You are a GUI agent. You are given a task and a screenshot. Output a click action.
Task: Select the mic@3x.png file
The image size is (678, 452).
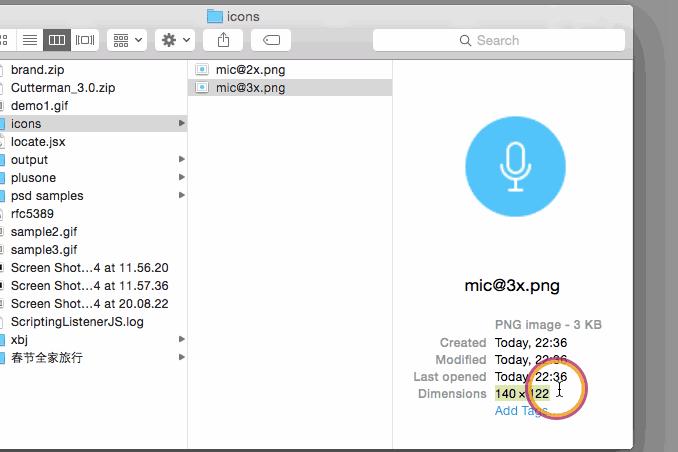click(250, 88)
